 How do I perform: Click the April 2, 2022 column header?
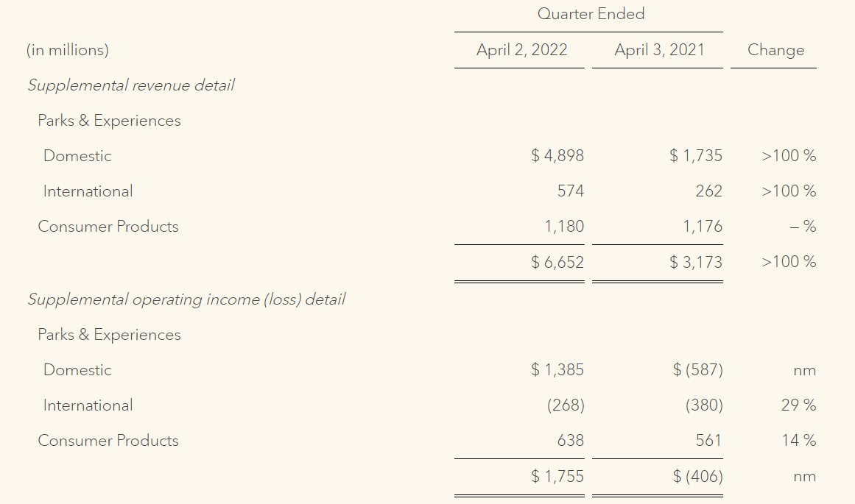pos(521,50)
